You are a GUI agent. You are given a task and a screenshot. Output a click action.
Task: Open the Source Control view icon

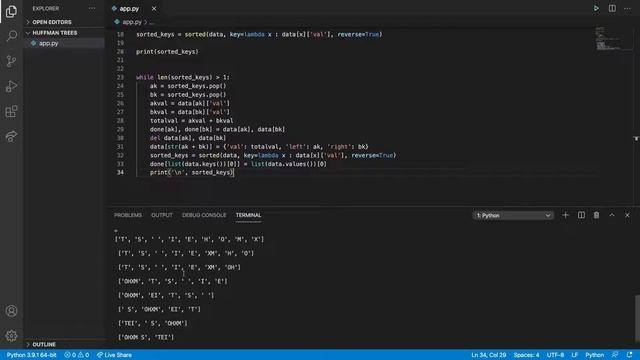11,61
